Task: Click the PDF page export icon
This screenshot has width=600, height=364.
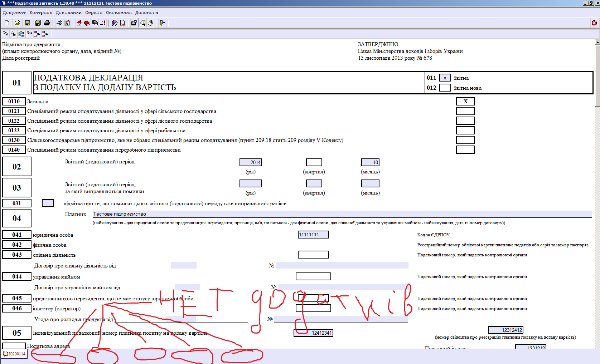Action: (122, 23)
